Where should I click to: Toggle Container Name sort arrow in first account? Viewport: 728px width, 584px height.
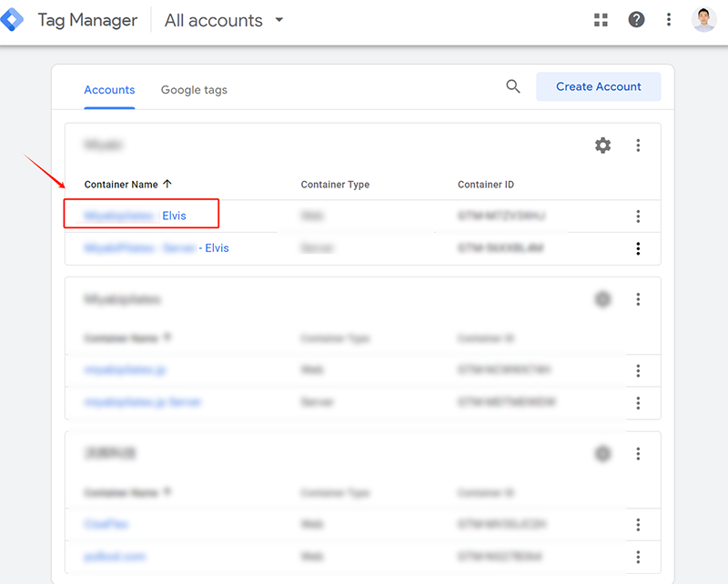(x=167, y=185)
